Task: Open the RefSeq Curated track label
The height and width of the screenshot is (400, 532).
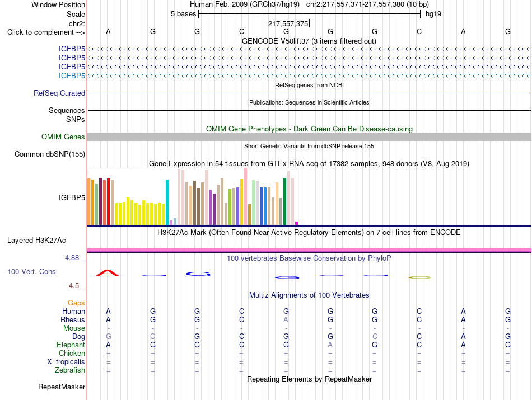Action: click(59, 93)
